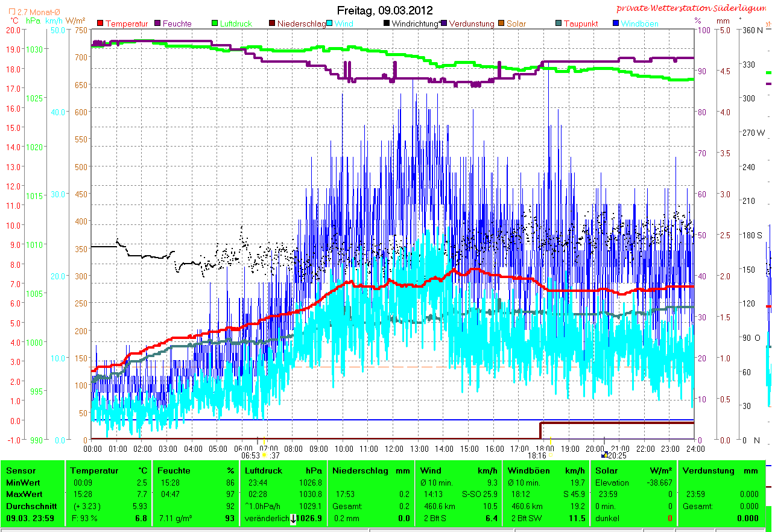Select the blue Windböen legend square
772x532 pixels.
(616, 24)
